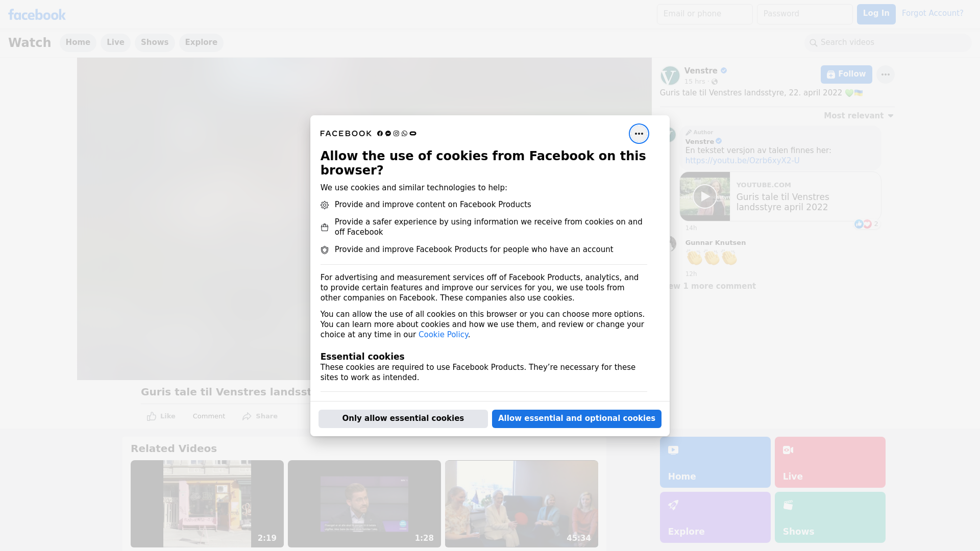Image resolution: width=980 pixels, height=551 pixels.
Task: Click the Gunnar Knutsen commenter name
Action: click(x=715, y=243)
